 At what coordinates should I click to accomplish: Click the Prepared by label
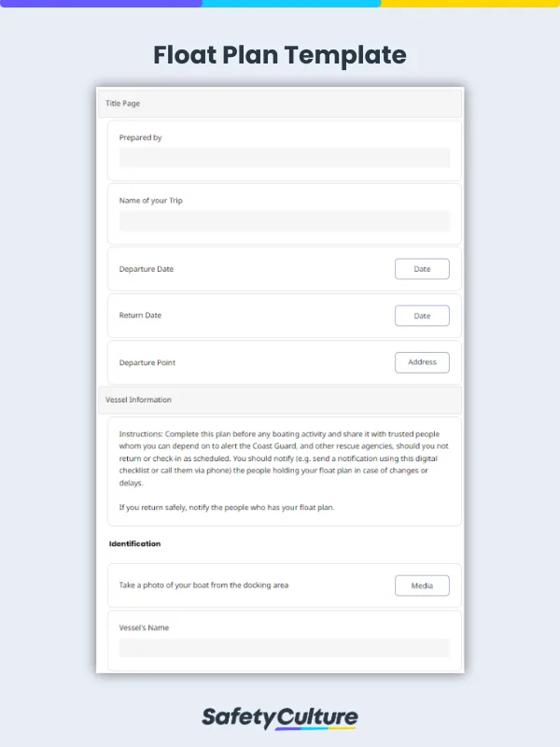(x=140, y=136)
